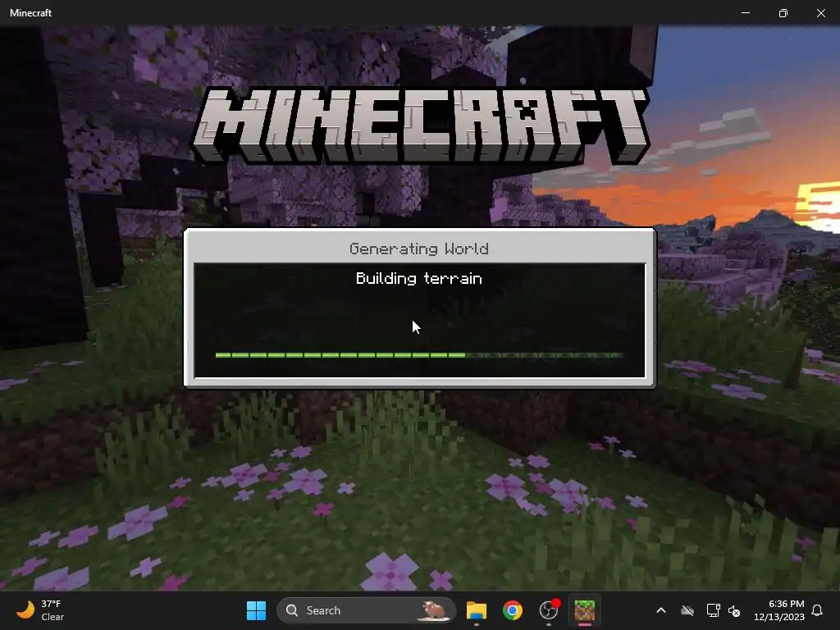This screenshot has width=840, height=630.
Task: Click the Minecraft logo
Action: coord(421,126)
